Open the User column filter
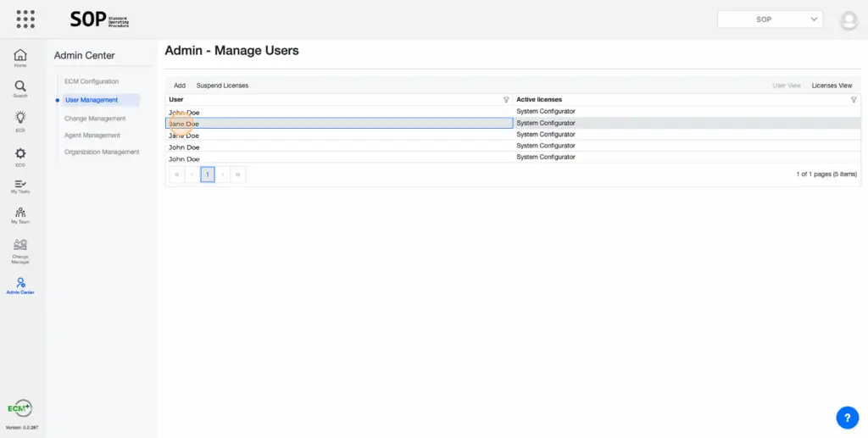 point(506,100)
